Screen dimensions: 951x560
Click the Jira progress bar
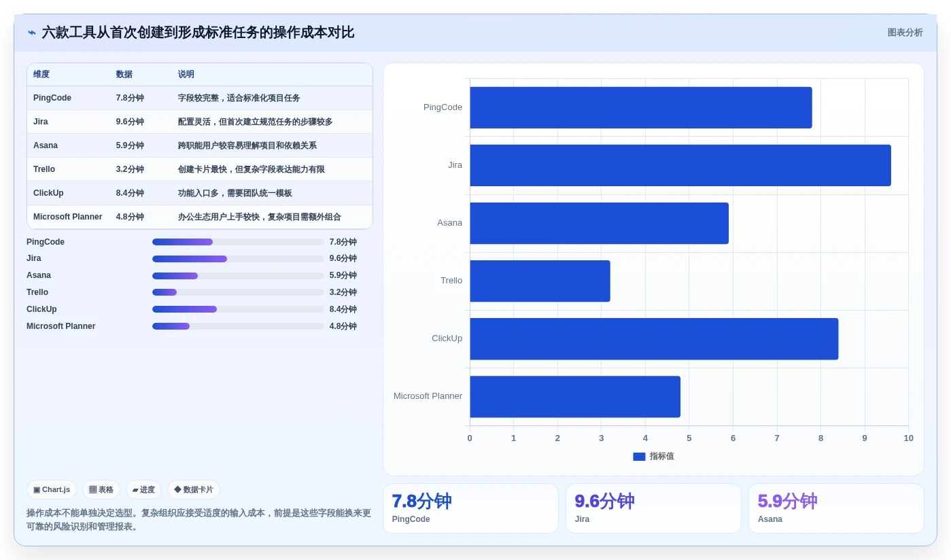[x=238, y=259]
